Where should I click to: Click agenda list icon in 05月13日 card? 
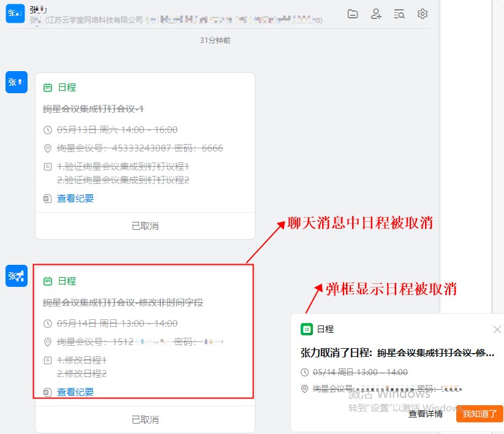point(48,167)
